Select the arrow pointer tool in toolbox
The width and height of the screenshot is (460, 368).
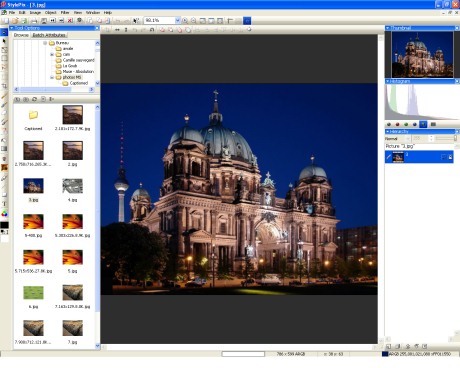click(4, 41)
